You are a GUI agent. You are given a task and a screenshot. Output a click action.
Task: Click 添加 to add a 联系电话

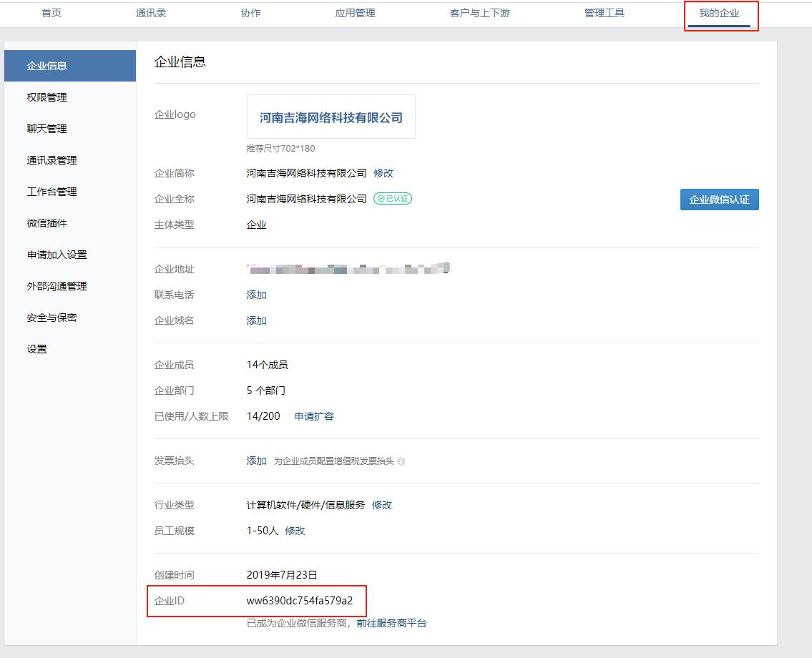click(x=256, y=295)
